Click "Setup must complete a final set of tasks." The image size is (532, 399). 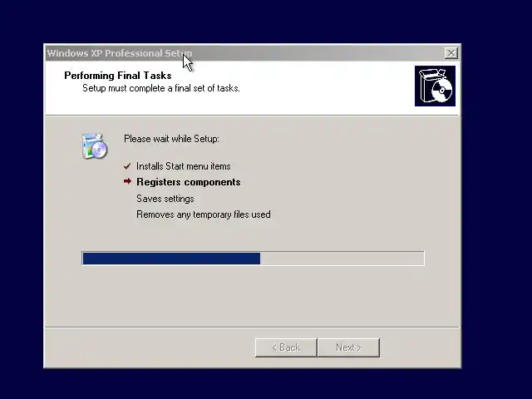point(161,88)
